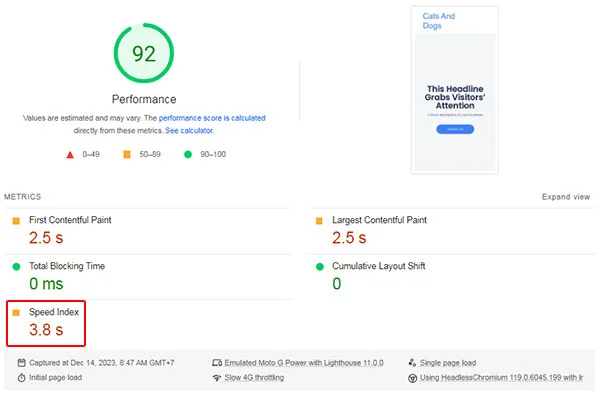The height and width of the screenshot is (394, 600).
Task: Click the green dot beside Total Blocking Time
Action: tap(16, 267)
